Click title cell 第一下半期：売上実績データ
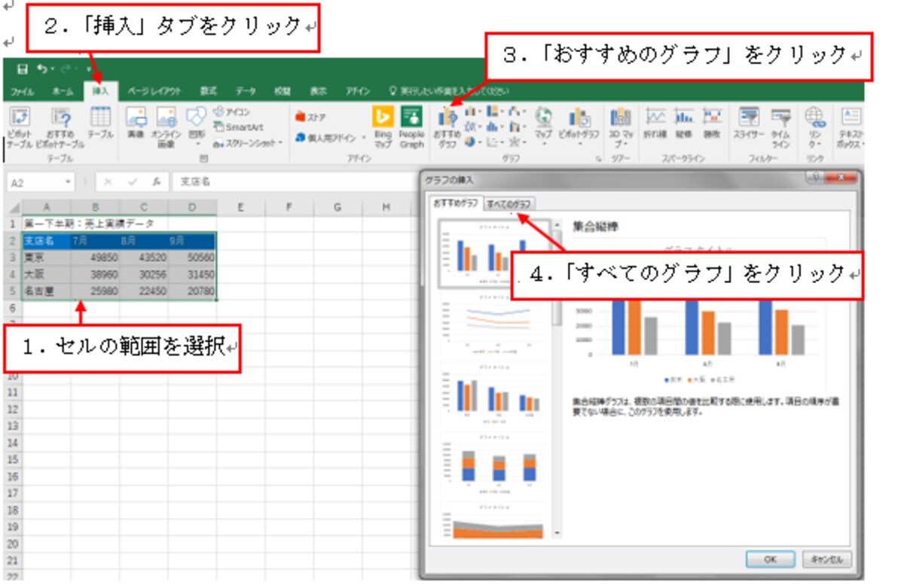The image size is (904, 588). pyautogui.click(x=88, y=224)
